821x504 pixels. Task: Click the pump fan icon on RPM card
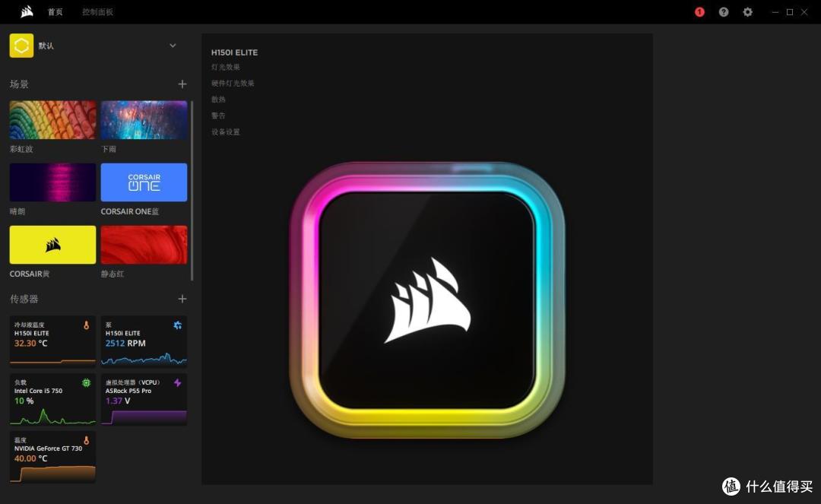coord(177,325)
